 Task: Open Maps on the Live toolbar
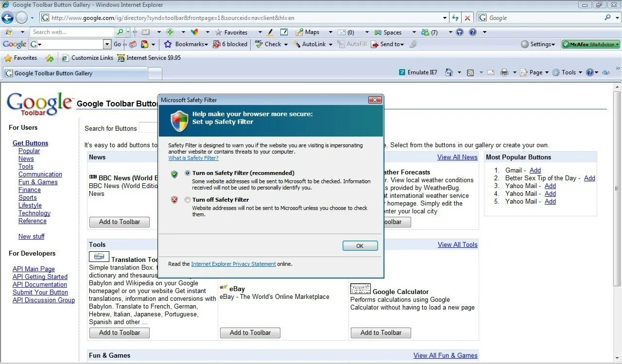point(308,32)
